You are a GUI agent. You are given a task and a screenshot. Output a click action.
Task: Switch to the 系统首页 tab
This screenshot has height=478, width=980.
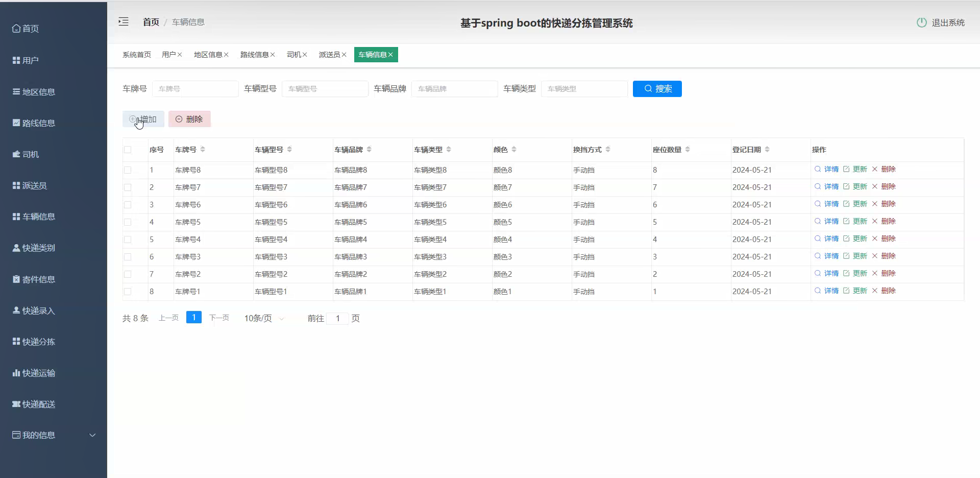(136, 55)
